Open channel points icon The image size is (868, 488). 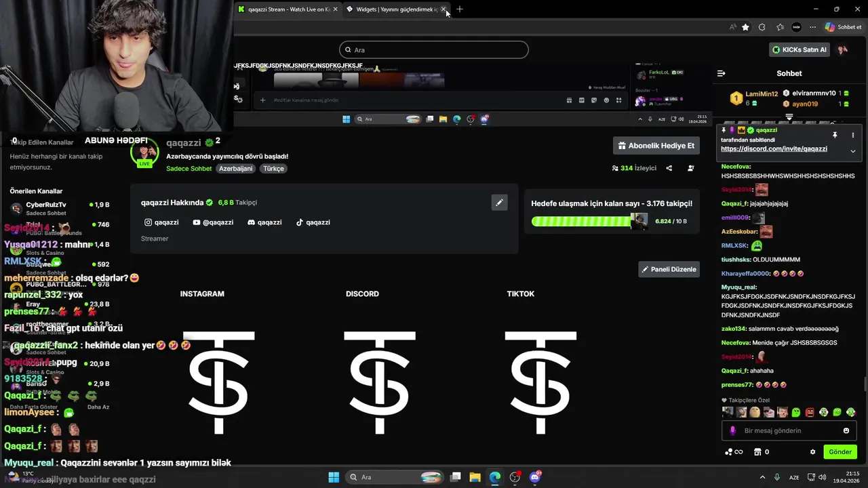point(734,452)
